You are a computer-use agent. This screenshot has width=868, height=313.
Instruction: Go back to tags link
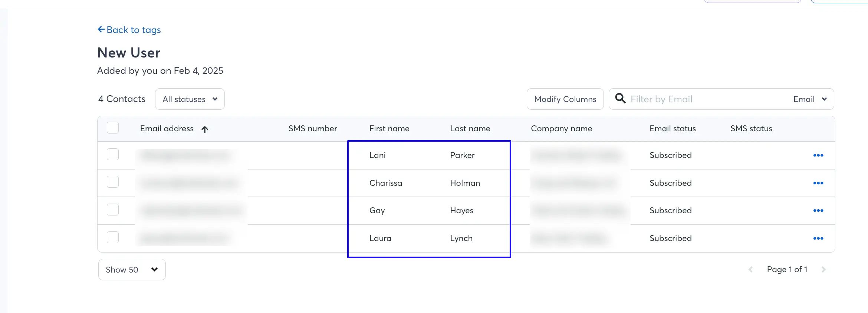(x=129, y=30)
